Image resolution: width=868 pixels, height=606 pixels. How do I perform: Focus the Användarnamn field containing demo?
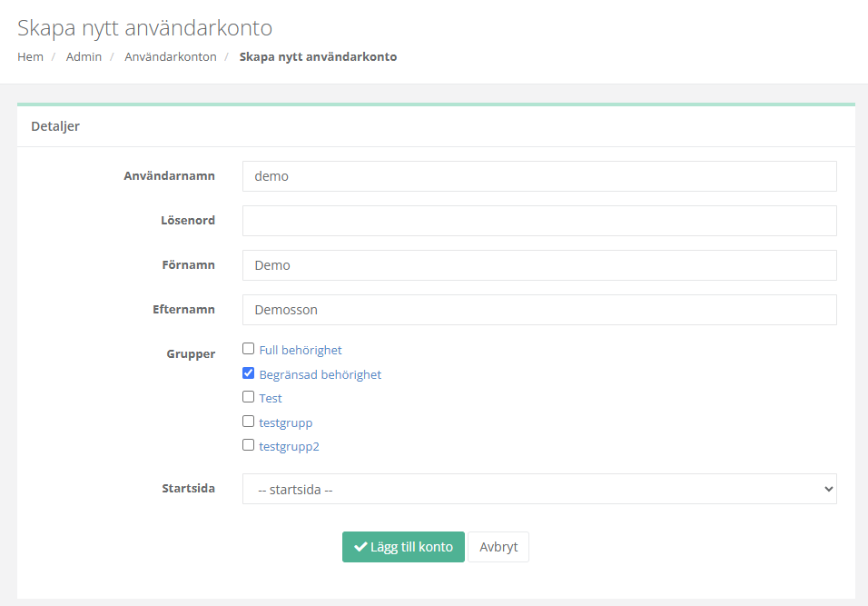pyautogui.click(x=538, y=176)
